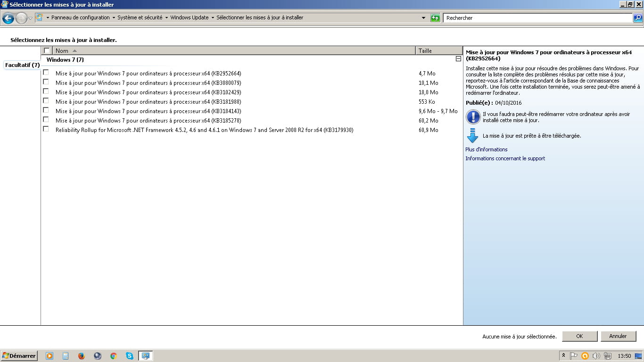This screenshot has height=362, width=644.
Task: Select the KB3185278 update row text
Action: coord(148,121)
